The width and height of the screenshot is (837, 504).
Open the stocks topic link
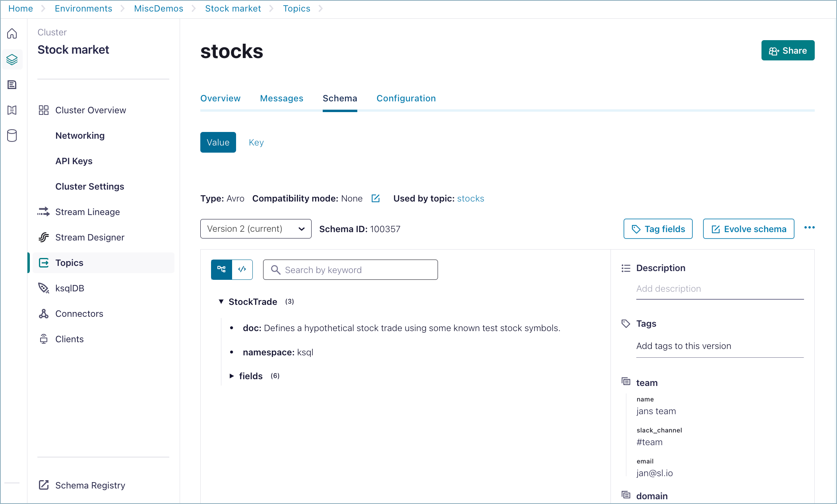pyautogui.click(x=471, y=198)
